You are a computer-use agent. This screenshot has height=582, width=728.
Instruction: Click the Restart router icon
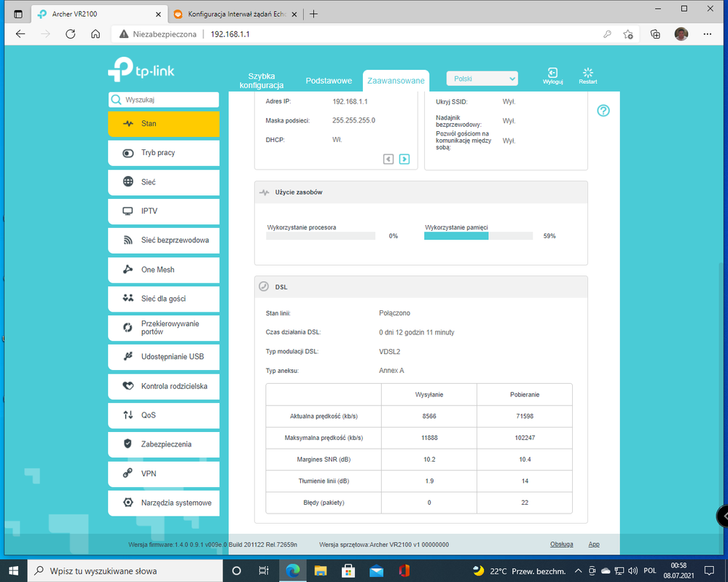(588, 74)
